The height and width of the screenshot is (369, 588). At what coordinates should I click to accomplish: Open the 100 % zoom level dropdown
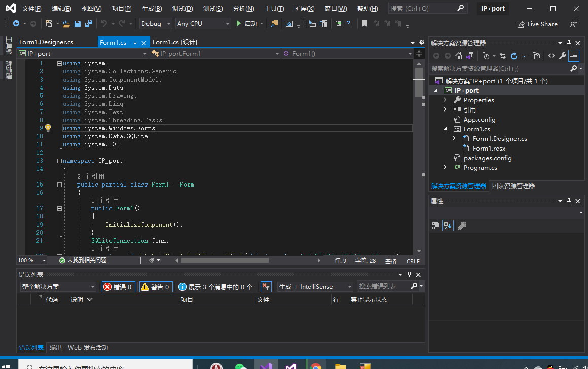click(32, 260)
